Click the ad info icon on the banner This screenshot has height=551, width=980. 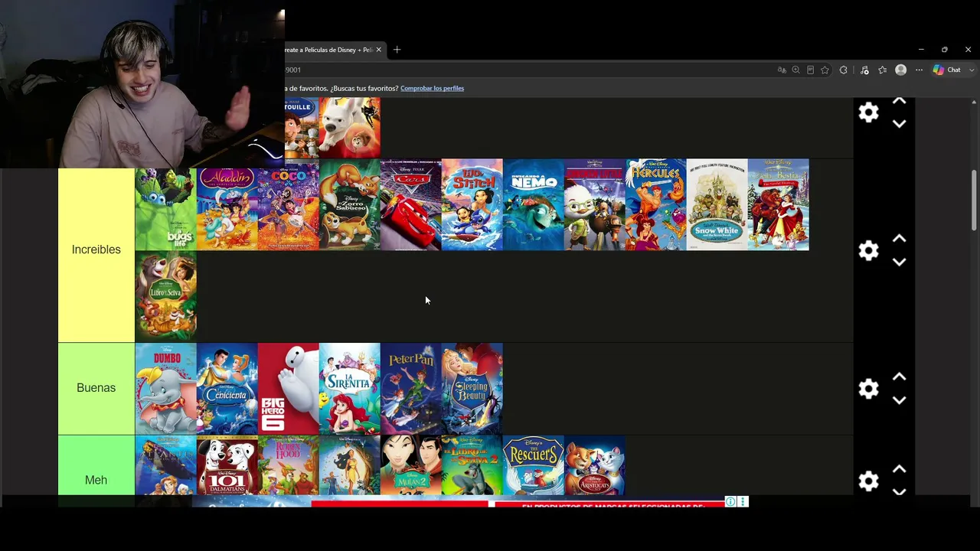coord(730,502)
